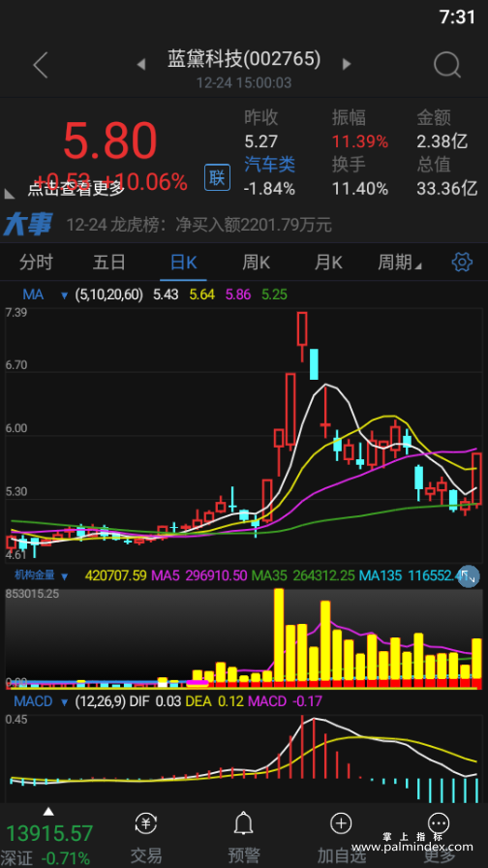Switch to the 分时 tab

(36, 262)
